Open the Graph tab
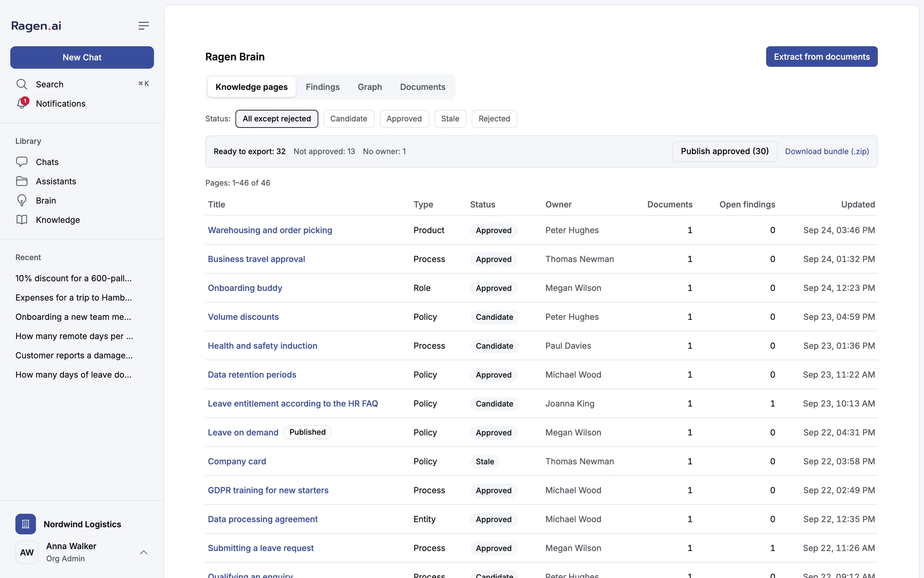The image size is (924, 578). pyautogui.click(x=370, y=87)
